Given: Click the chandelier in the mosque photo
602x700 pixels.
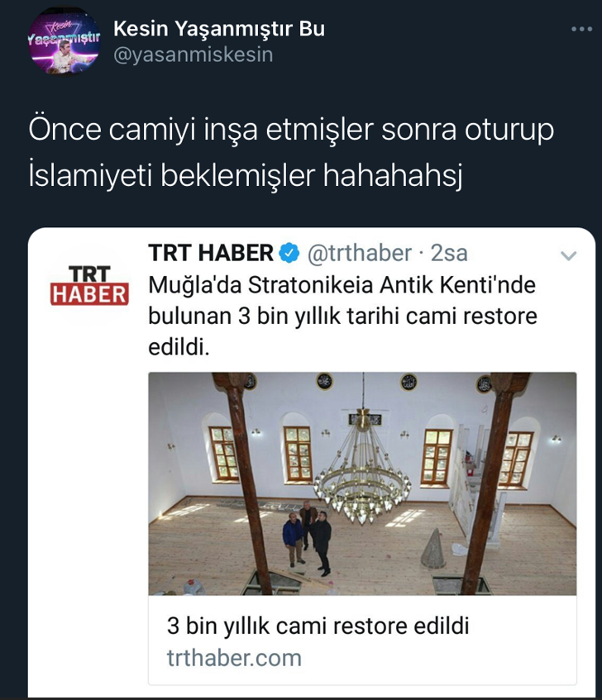Looking at the screenshot, I should [362, 469].
